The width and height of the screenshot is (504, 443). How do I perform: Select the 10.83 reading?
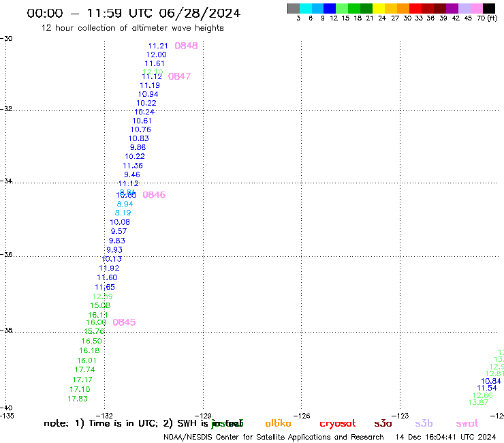point(138,138)
